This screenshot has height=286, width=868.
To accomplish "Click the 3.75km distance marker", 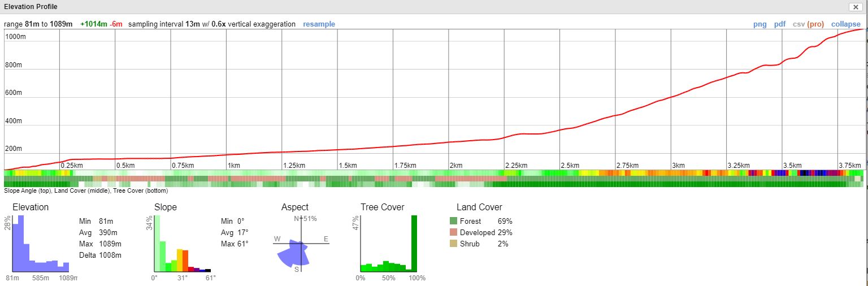I will pos(850,166).
